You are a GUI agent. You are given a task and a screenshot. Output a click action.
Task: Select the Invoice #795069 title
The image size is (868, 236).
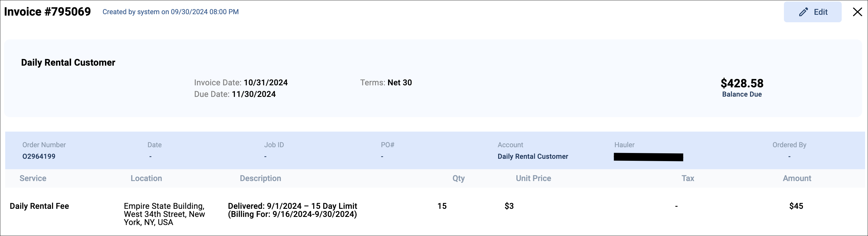[47, 12]
